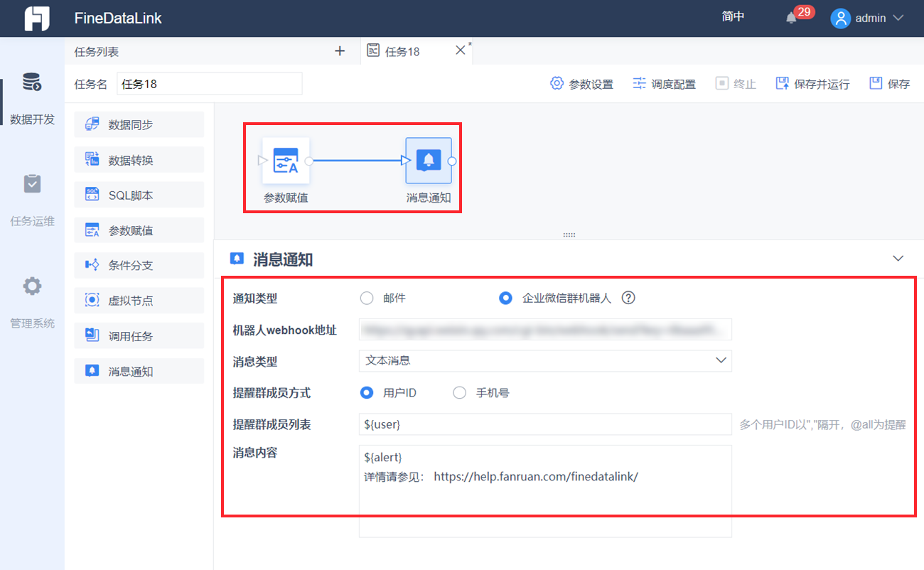The width and height of the screenshot is (924, 570).
Task: Click the 数据同步 label in node list
Action: (131, 125)
